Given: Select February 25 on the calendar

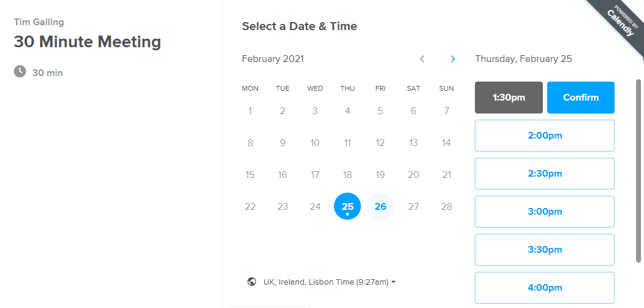Looking at the screenshot, I should pyautogui.click(x=347, y=206).
